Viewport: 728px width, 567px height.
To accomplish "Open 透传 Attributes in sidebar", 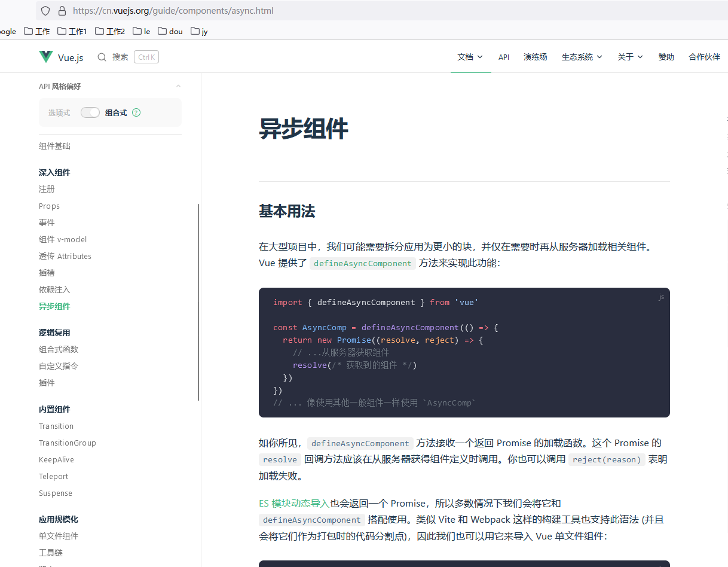I will [x=65, y=256].
